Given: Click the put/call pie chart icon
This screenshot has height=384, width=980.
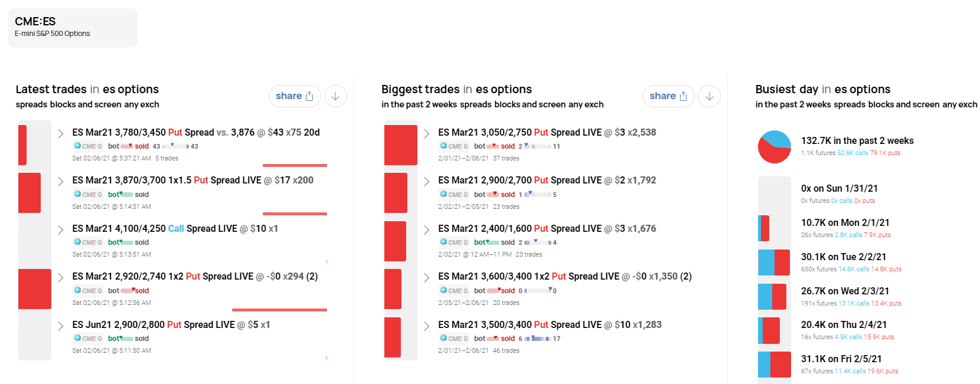Looking at the screenshot, I should [x=774, y=147].
